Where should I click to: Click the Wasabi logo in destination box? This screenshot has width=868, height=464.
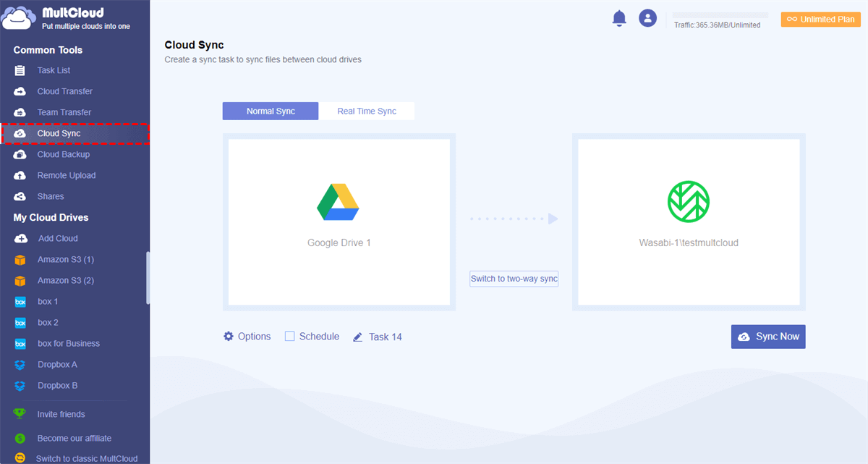(x=689, y=201)
